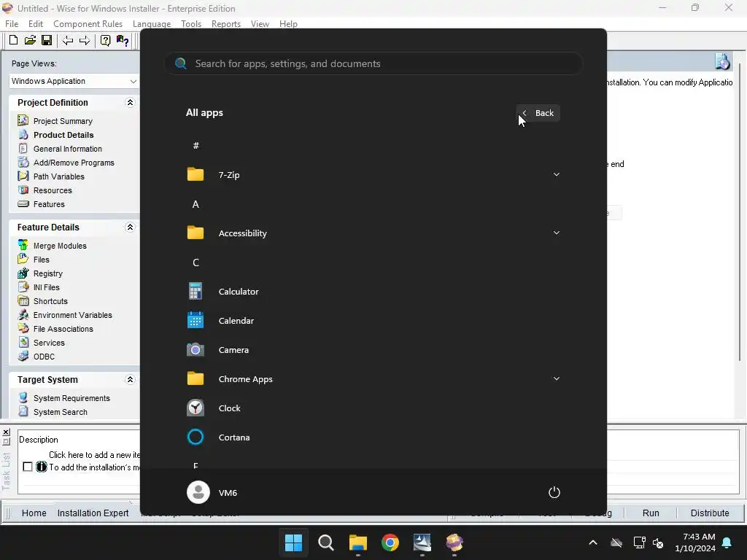Click the back arrow toolbar icon
747x560 pixels.
68,41
